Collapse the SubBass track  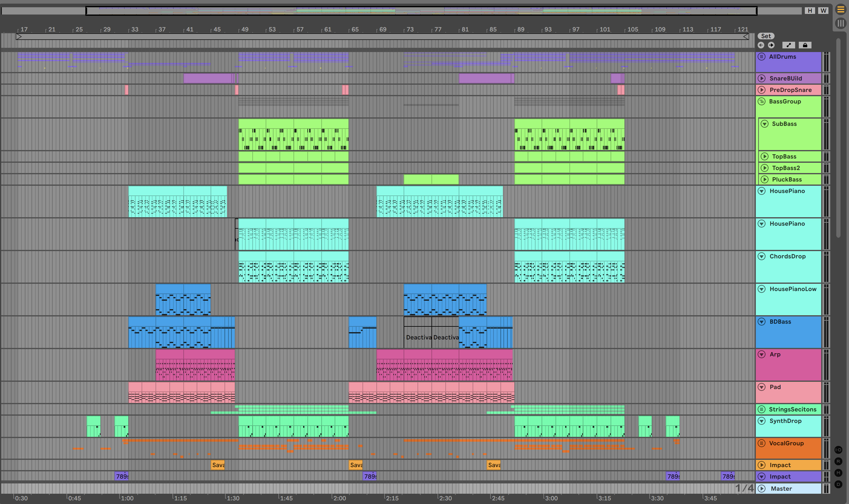click(x=765, y=124)
